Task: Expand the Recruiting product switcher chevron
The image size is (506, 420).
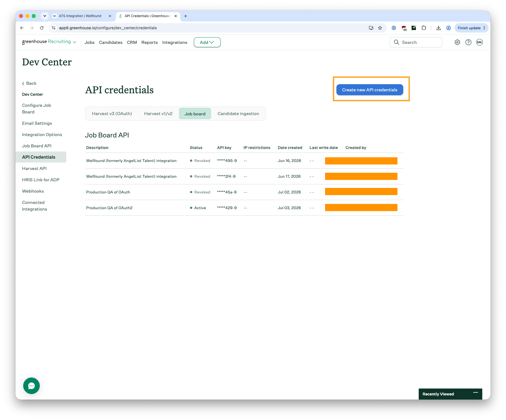Action: coord(75,42)
